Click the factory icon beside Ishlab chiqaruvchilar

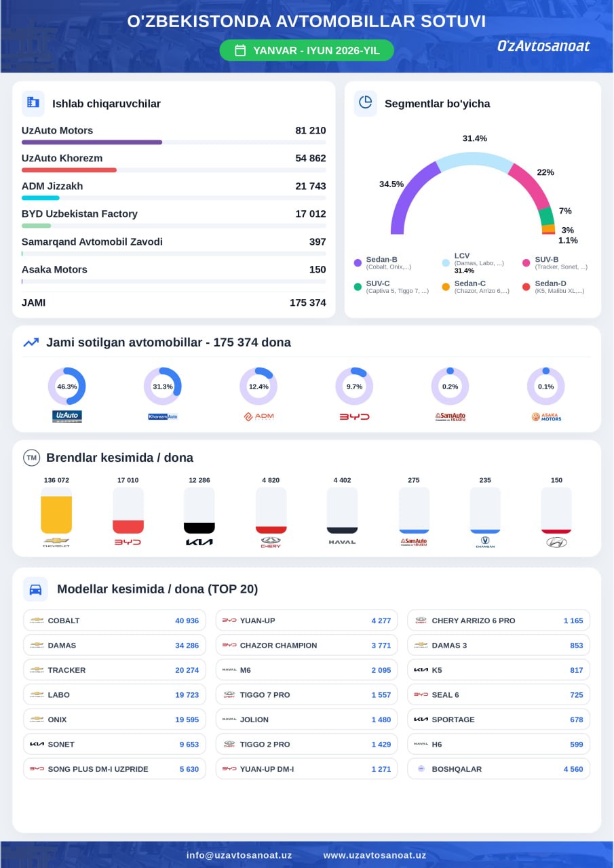coord(33,103)
